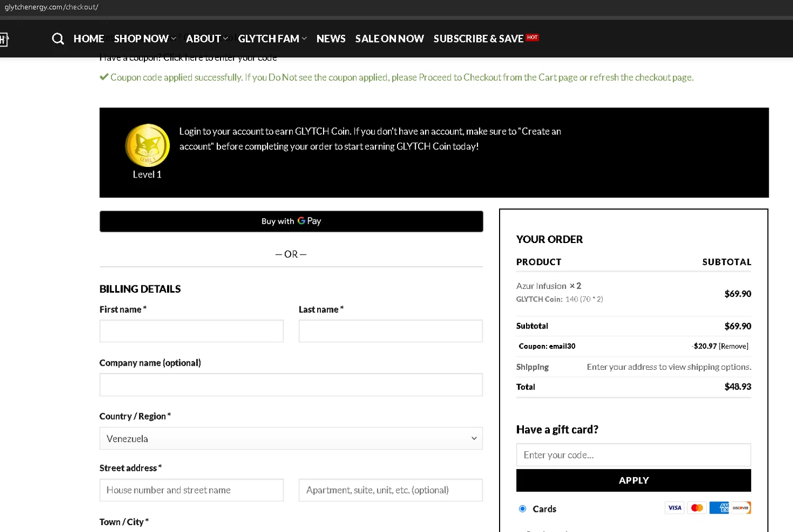
Task: Click the browser address bar URL
Action: coord(51,7)
